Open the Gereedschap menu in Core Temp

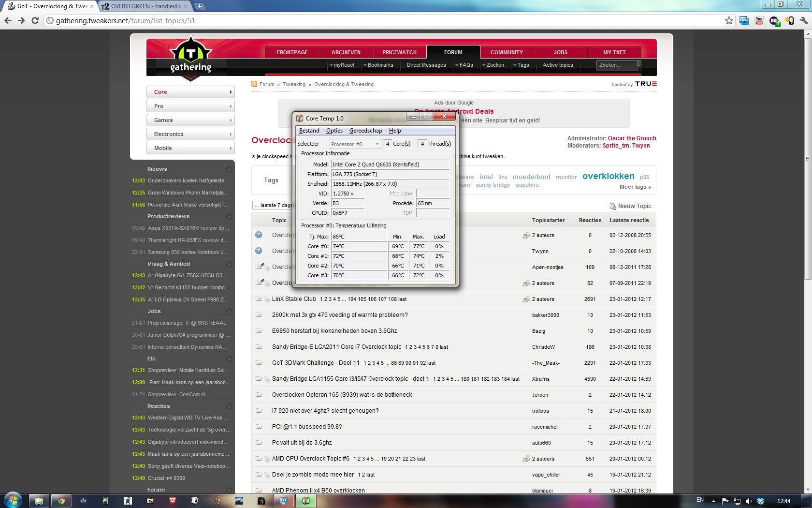366,131
